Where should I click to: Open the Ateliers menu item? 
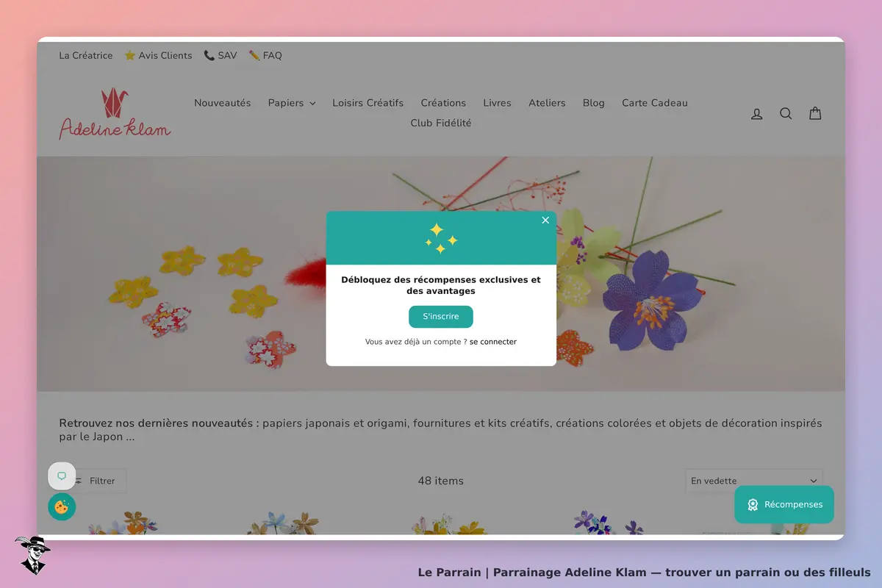[x=547, y=103]
